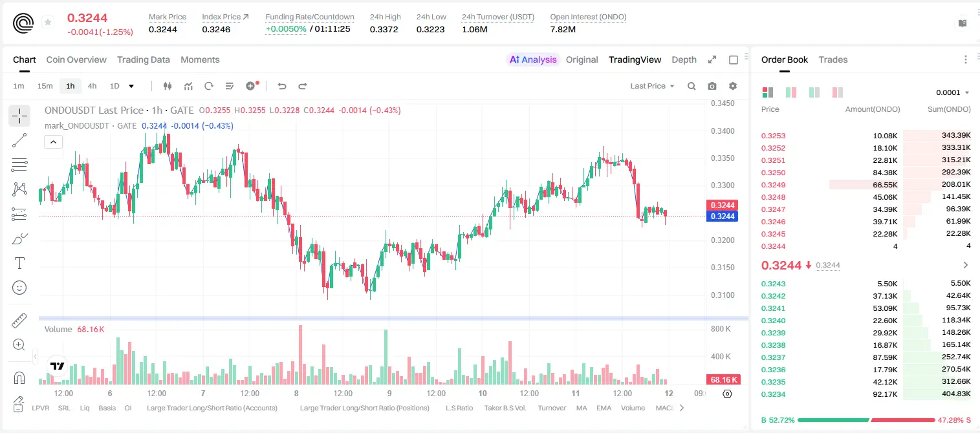This screenshot has height=433, width=980.
Task: Add ONDO pair to favorites star
Action: [x=48, y=23]
